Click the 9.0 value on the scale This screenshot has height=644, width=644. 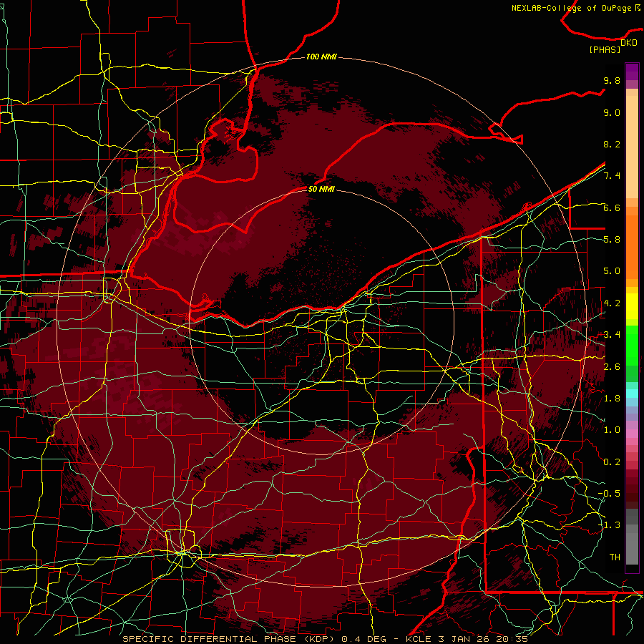pyautogui.click(x=612, y=112)
